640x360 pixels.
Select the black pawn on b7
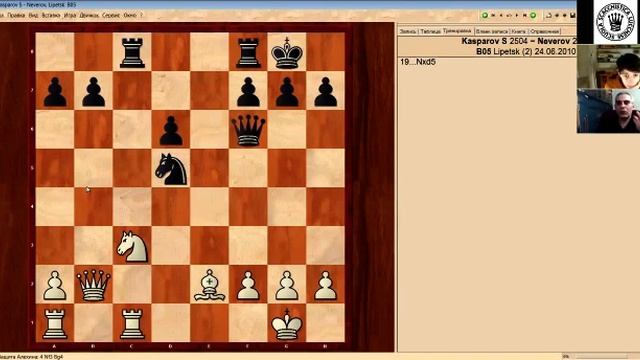[93, 91]
